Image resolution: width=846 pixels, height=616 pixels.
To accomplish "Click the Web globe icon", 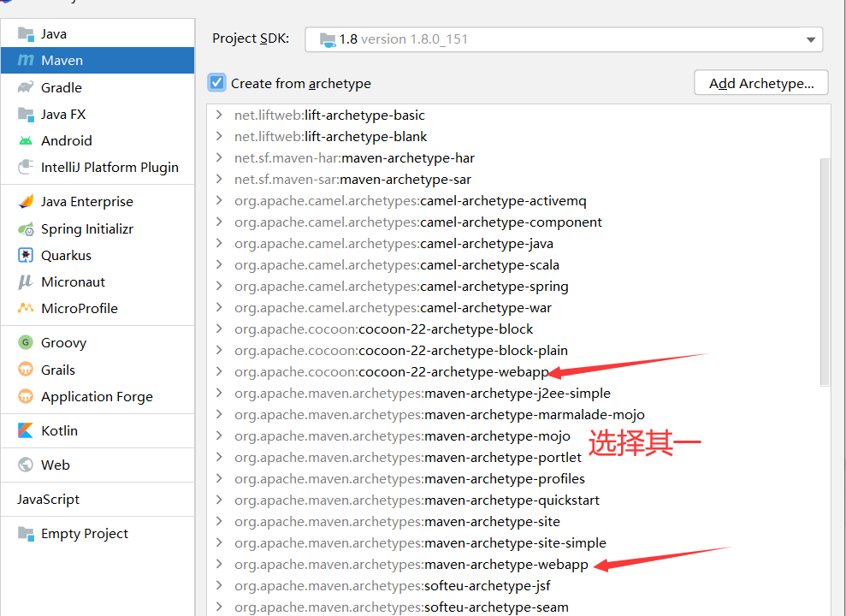I will pos(26,465).
